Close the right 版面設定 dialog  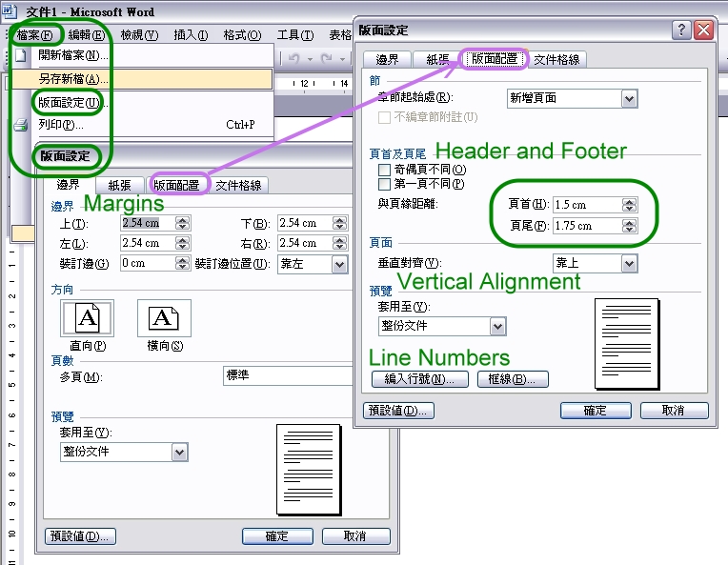[x=704, y=30]
